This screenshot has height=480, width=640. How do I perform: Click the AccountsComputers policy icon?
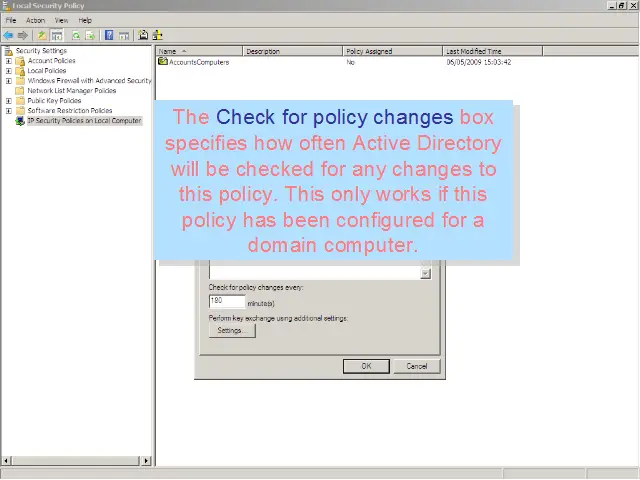[x=163, y=62]
